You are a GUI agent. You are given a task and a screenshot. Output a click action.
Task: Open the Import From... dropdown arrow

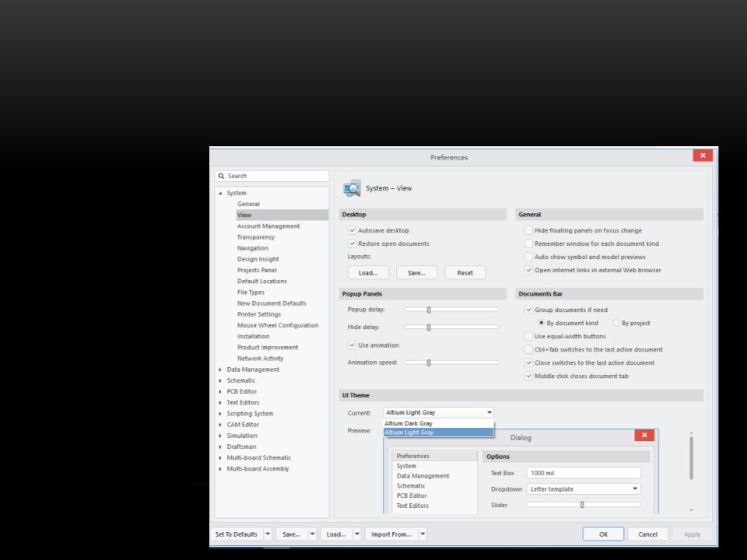(x=423, y=534)
